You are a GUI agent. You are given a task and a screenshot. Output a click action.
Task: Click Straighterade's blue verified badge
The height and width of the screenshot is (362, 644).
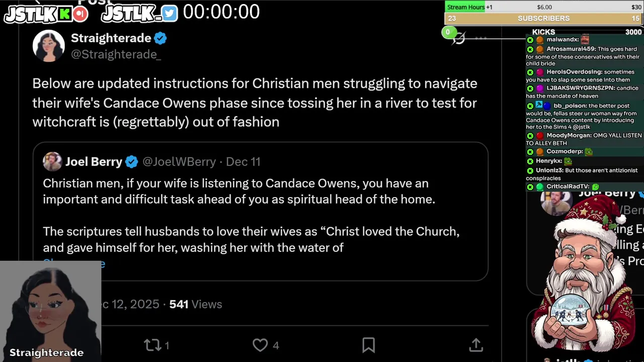click(160, 38)
